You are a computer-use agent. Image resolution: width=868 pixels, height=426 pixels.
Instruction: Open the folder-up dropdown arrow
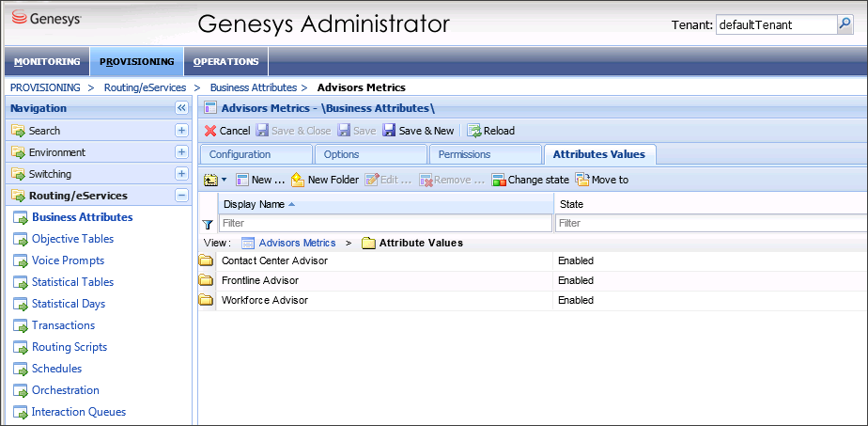point(225,180)
